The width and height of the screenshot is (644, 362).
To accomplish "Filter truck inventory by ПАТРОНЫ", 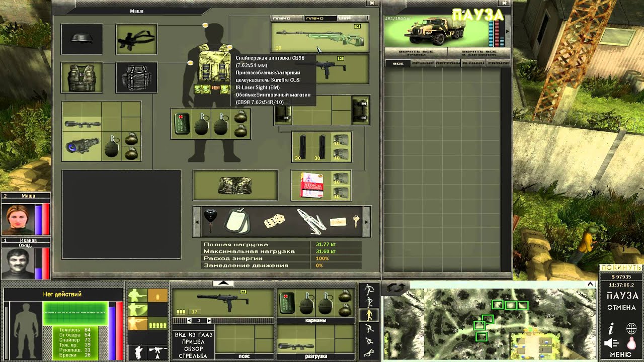I will pyautogui.click(x=447, y=63).
